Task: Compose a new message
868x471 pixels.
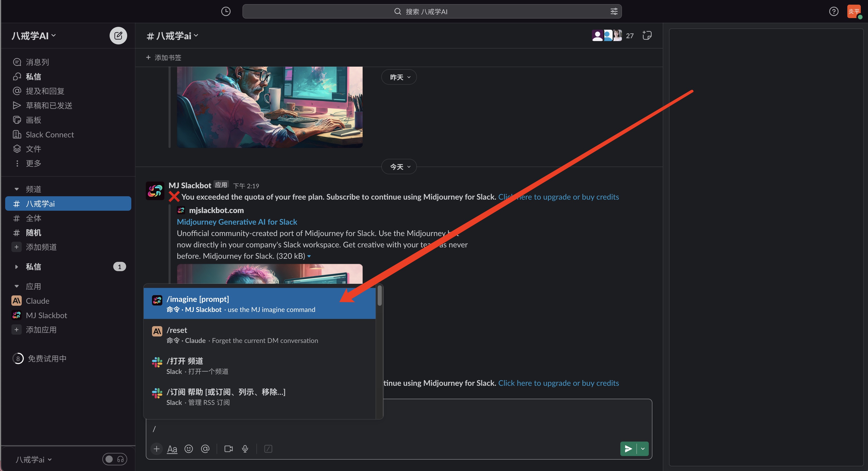Action: coord(118,36)
